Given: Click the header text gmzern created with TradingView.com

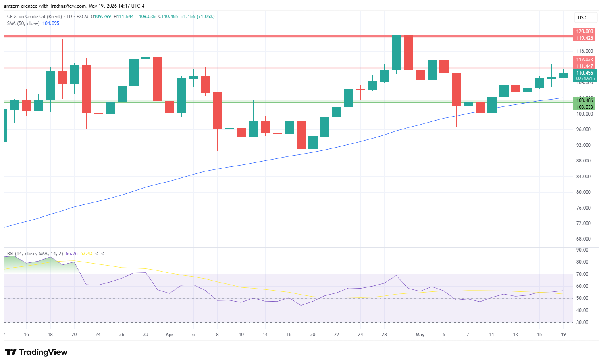Looking at the screenshot, I should pos(45,6).
